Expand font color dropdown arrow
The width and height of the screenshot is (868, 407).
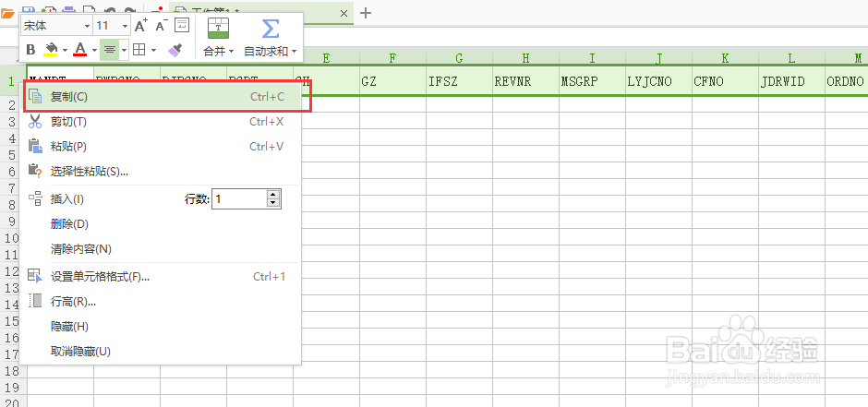click(94, 51)
